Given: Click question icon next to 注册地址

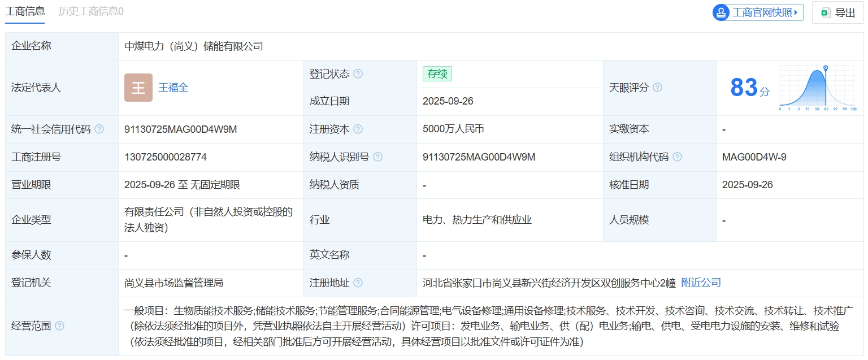Looking at the screenshot, I should [x=358, y=283].
